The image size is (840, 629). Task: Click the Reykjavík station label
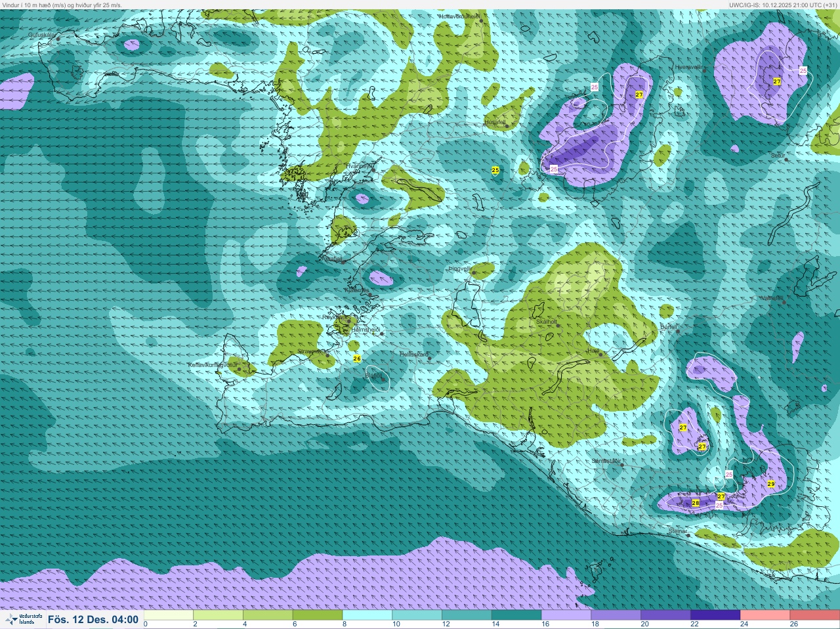[x=334, y=316]
